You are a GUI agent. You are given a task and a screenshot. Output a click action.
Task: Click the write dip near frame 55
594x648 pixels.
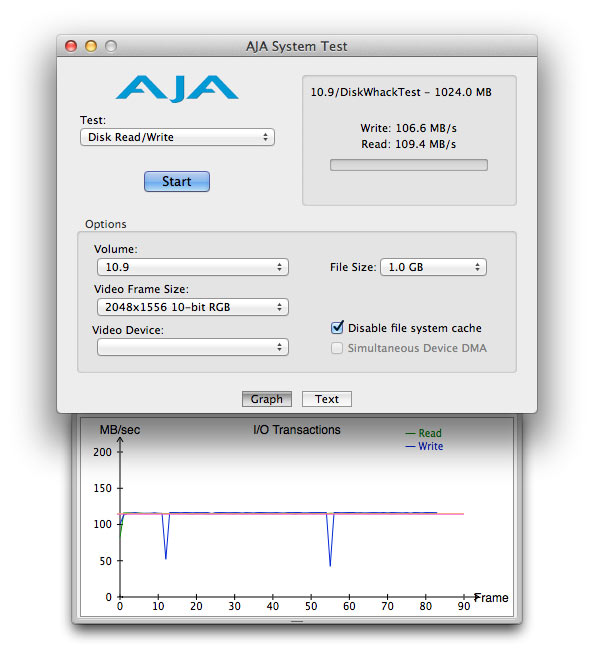tap(330, 541)
